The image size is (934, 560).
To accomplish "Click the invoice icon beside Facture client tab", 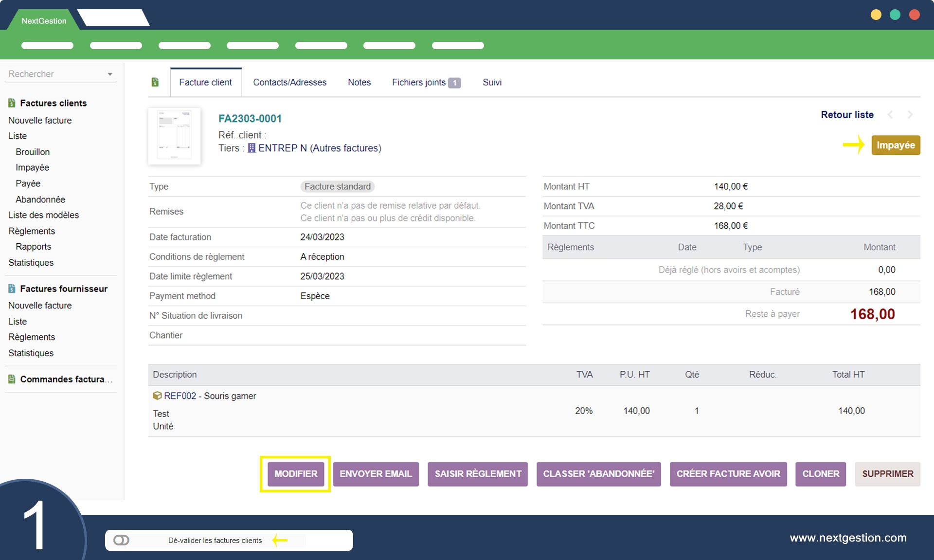I will tap(155, 82).
